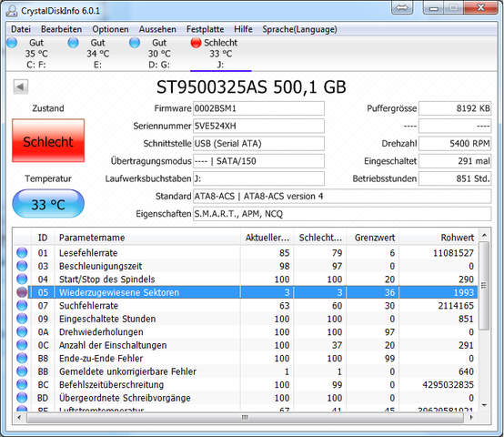Click the horizontal scrollbar thumb
This screenshot has width=504, height=437.
tap(245, 418)
